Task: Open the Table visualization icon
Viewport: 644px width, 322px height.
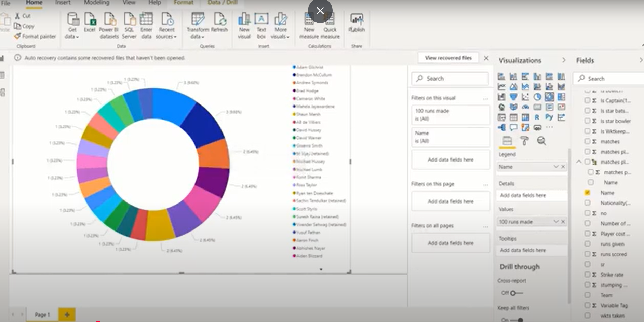Action: click(x=513, y=117)
